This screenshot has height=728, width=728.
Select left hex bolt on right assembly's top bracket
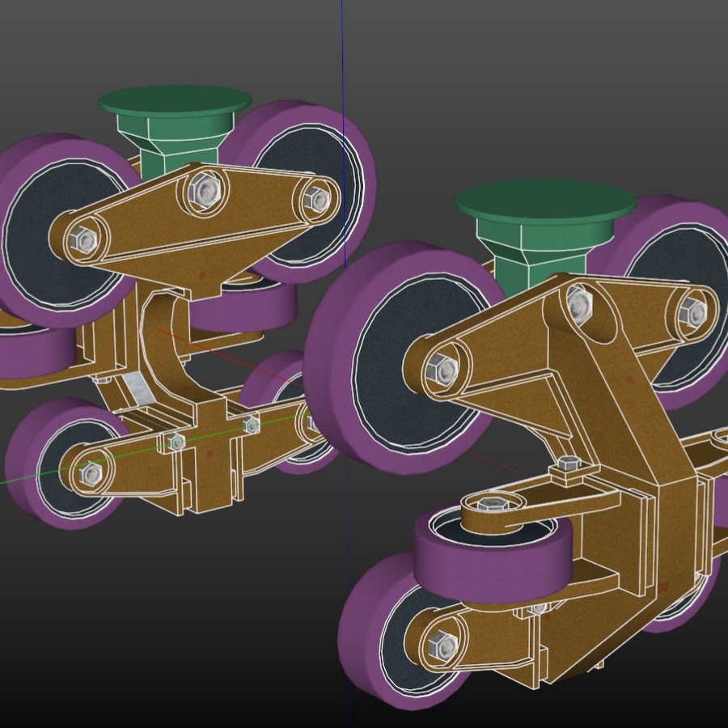[x=442, y=370]
